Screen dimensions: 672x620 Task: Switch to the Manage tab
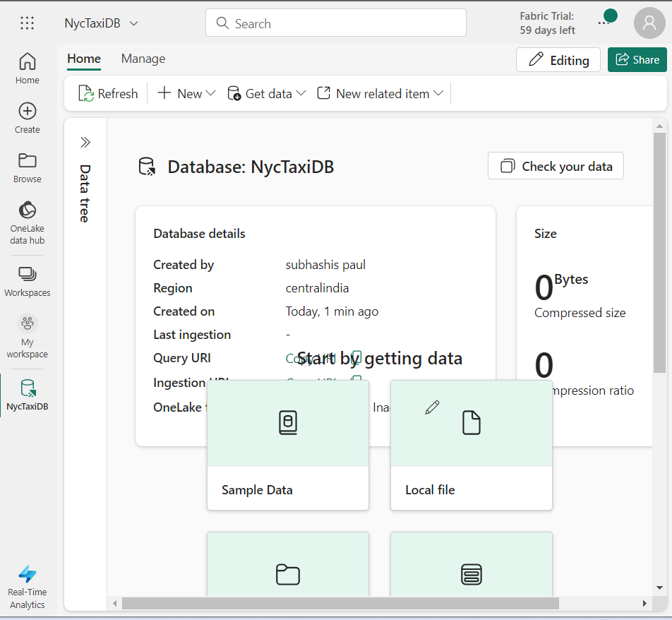143,59
